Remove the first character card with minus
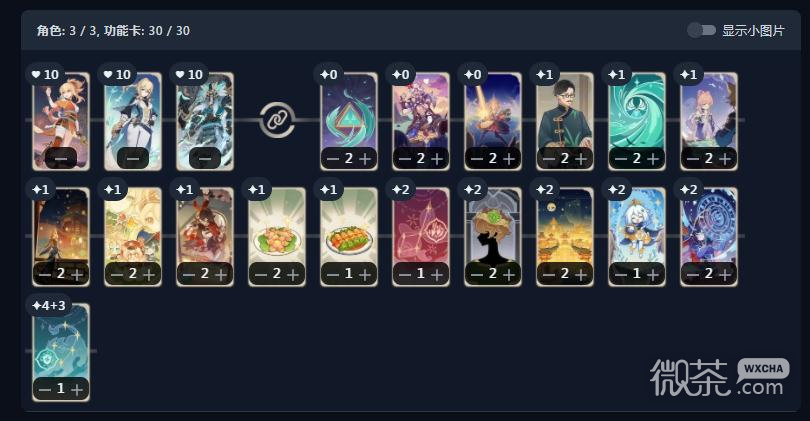810x421 pixels. click(61, 158)
